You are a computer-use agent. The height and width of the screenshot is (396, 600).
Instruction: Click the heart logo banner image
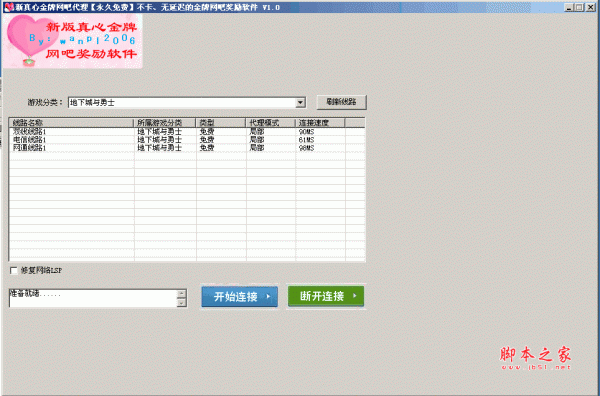(73, 42)
